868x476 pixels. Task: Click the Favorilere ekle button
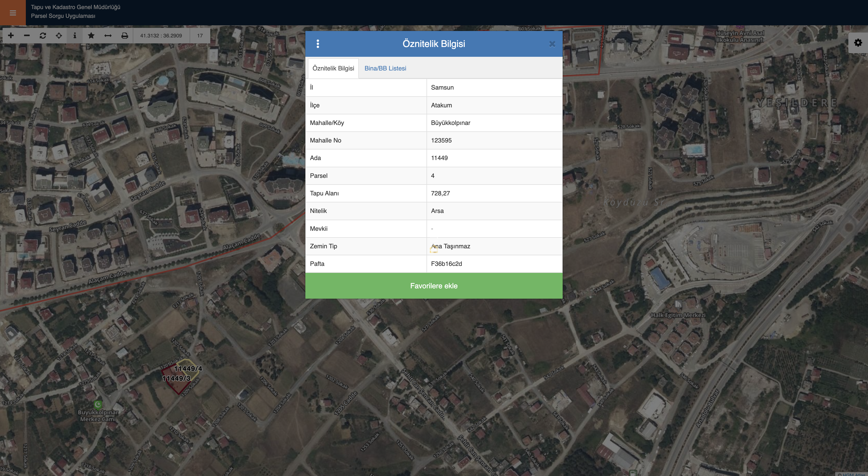point(434,286)
